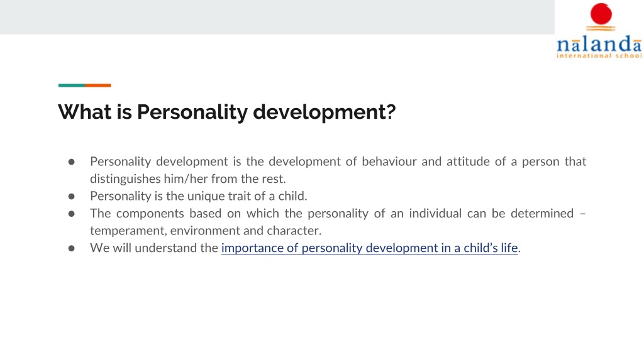
Task: Click the red circle in the Nalanda logo
Action: 601,14
